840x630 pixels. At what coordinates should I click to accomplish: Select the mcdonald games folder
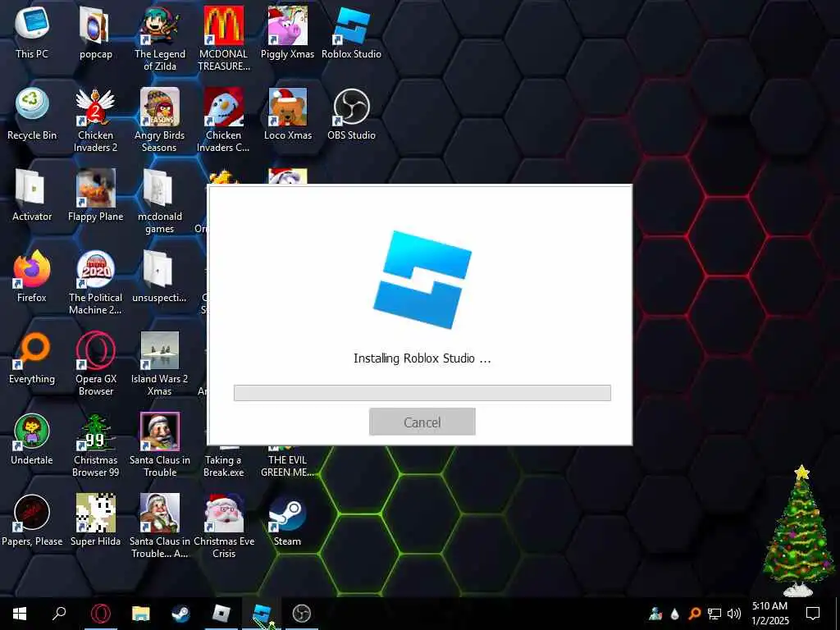pyautogui.click(x=160, y=202)
